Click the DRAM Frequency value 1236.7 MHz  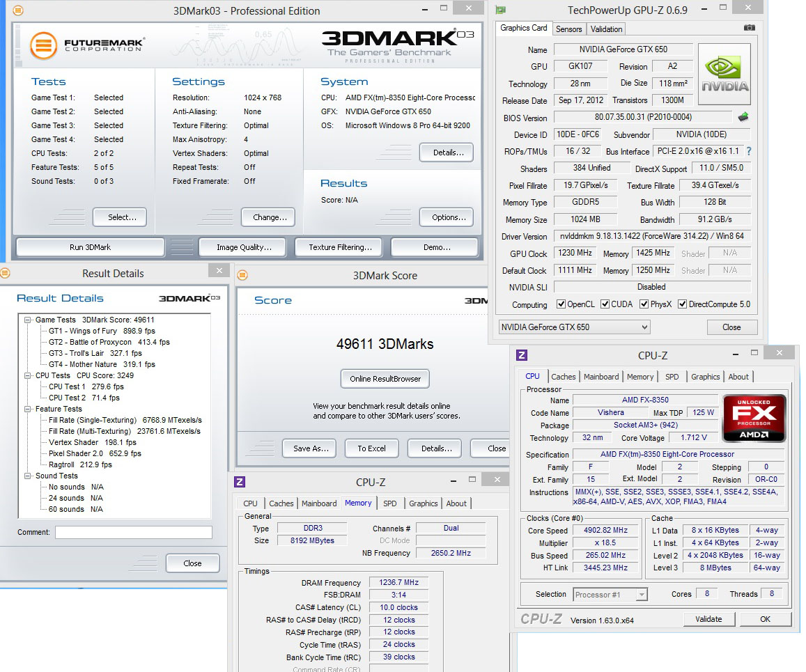pos(399,582)
